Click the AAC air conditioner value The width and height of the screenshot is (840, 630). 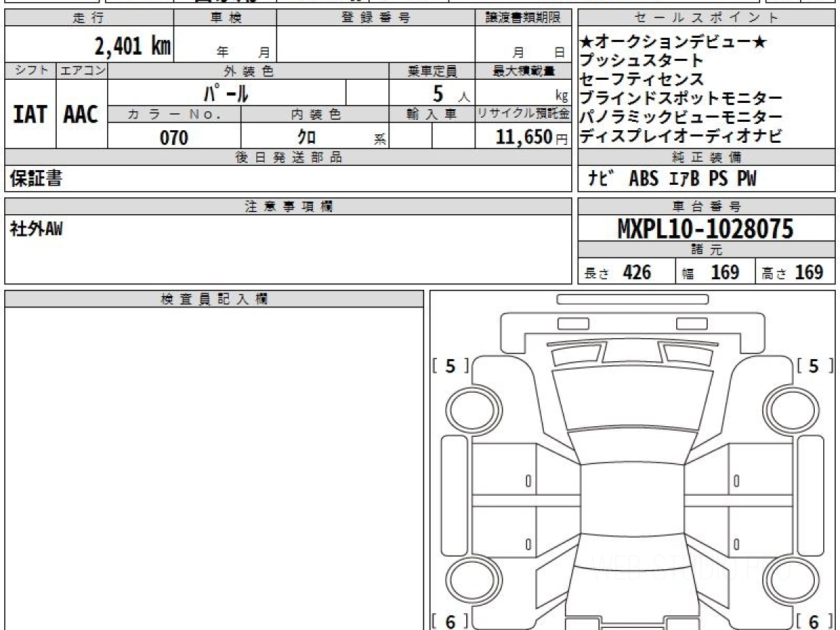tap(81, 114)
